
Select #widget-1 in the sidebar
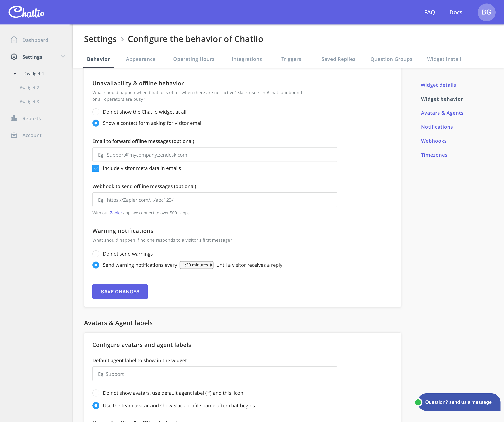click(x=34, y=74)
